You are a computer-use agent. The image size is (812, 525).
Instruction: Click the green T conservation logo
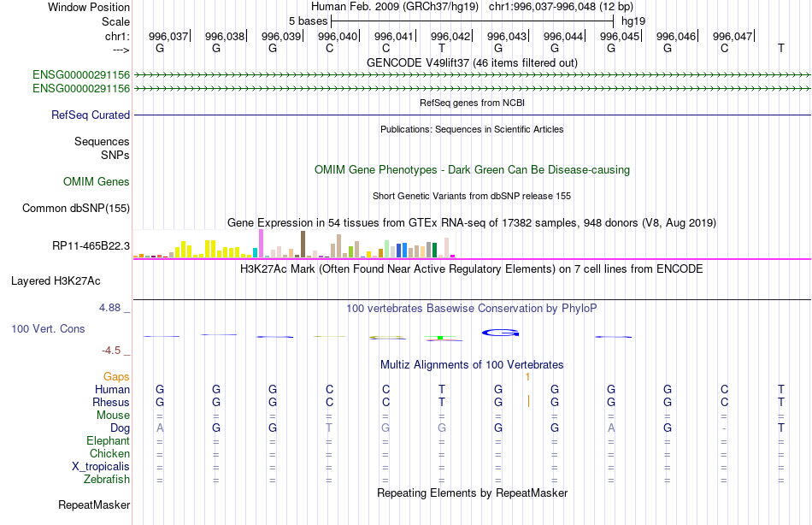coord(441,338)
